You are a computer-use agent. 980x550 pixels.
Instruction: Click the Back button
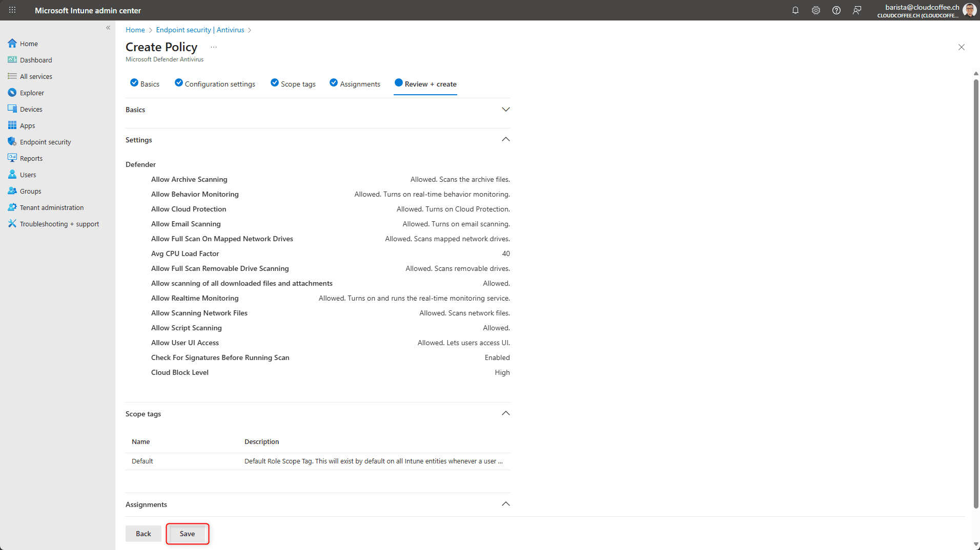pos(144,534)
